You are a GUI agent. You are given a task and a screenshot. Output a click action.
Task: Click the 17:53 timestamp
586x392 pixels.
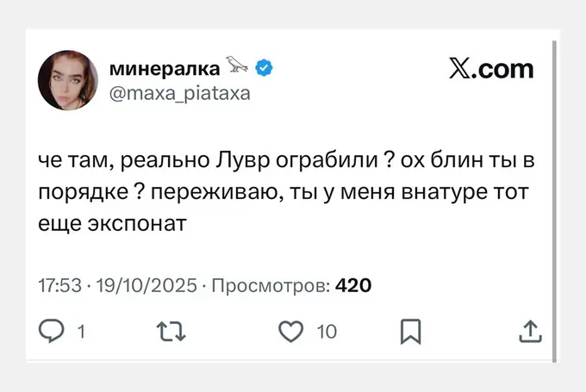coord(57,285)
